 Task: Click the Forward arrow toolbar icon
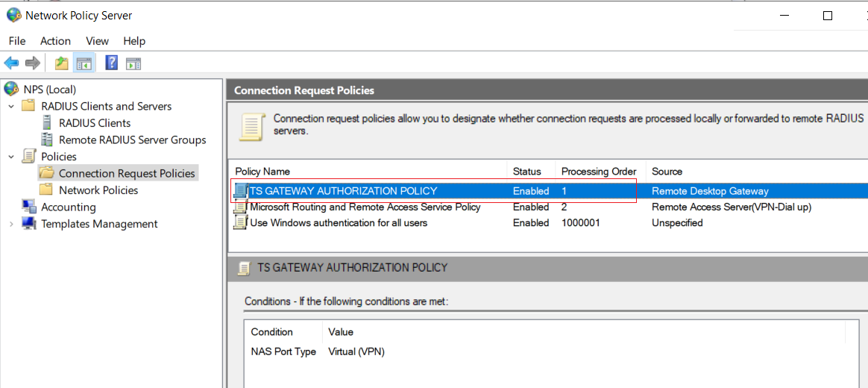pos(33,63)
